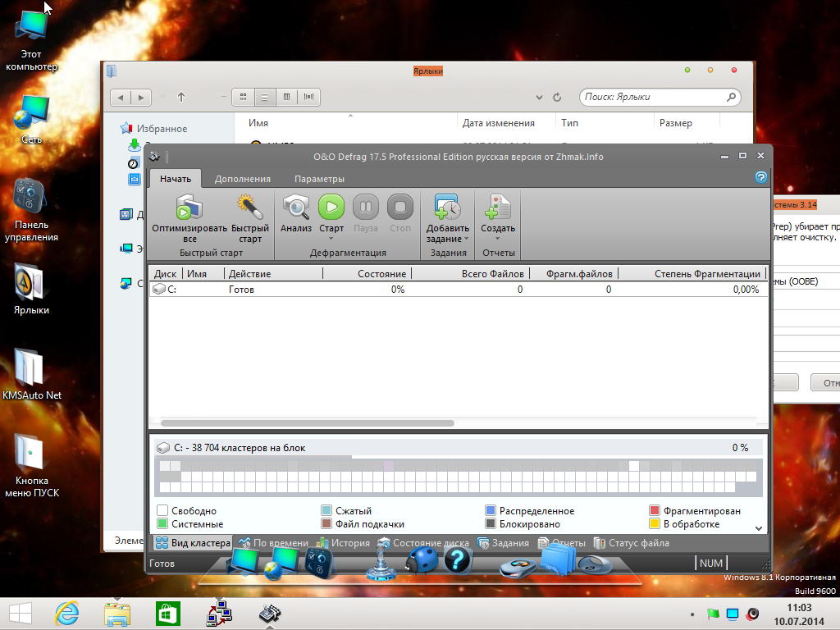The height and width of the screenshot is (630, 840).
Task: Open Этот компьютер desktop icon
Action: point(31,40)
